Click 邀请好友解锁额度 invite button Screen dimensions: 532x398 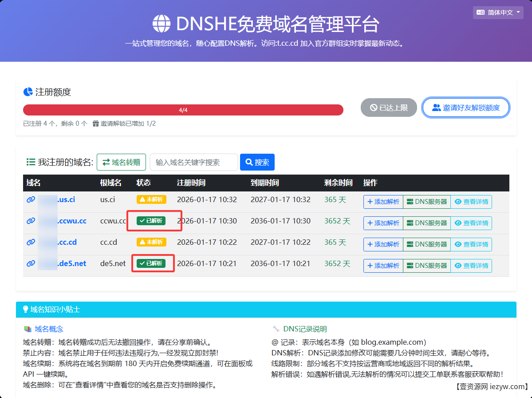click(465, 107)
